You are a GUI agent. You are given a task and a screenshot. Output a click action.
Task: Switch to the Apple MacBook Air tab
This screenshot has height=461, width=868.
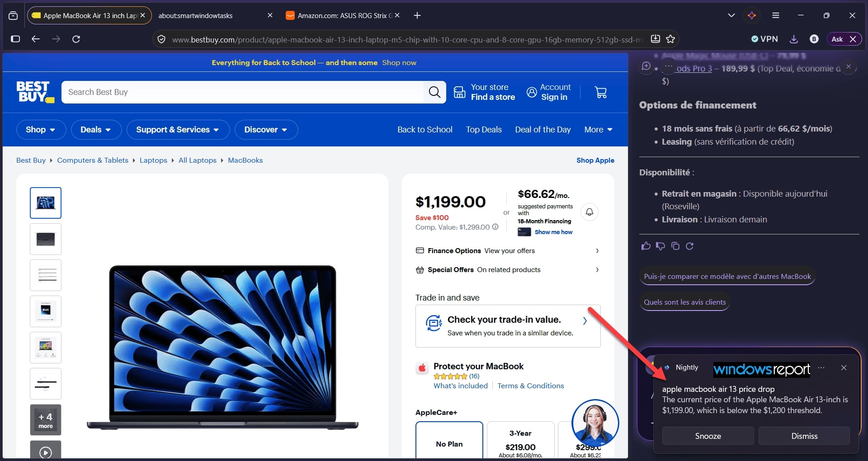[x=89, y=15]
